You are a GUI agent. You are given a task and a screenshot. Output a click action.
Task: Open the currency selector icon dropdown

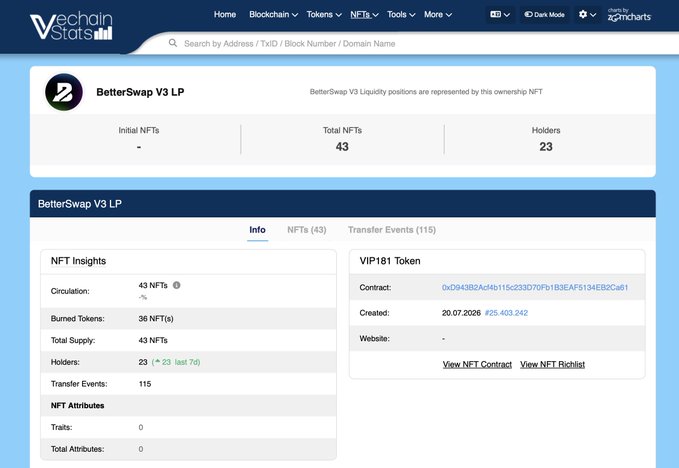500,14
